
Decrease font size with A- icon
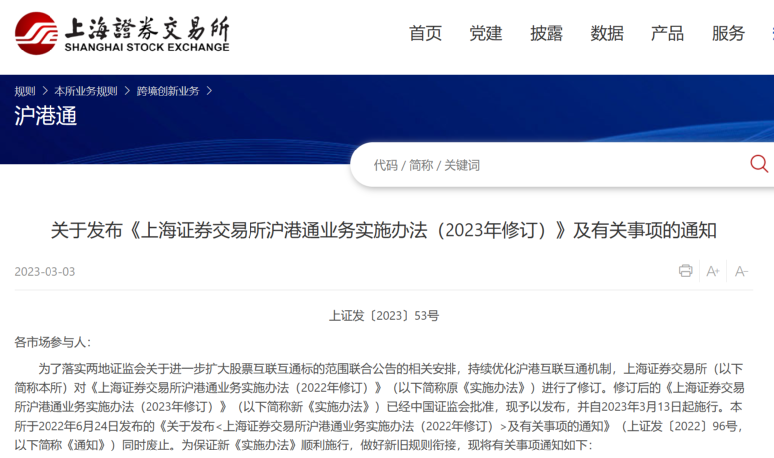(741, 271)
